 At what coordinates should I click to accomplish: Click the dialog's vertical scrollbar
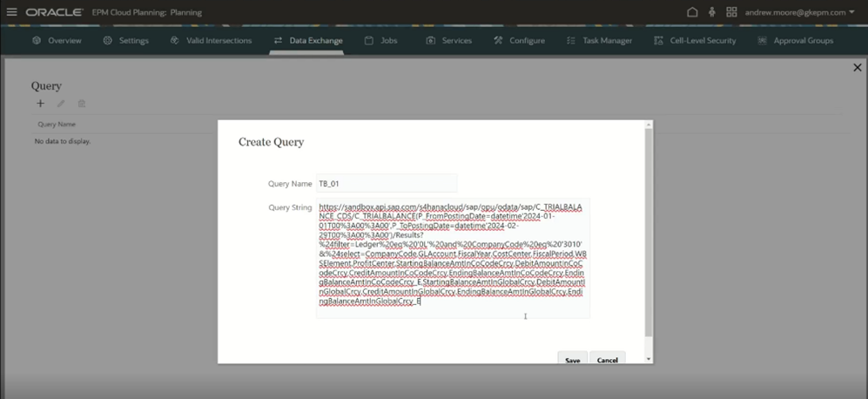point(647,235)
